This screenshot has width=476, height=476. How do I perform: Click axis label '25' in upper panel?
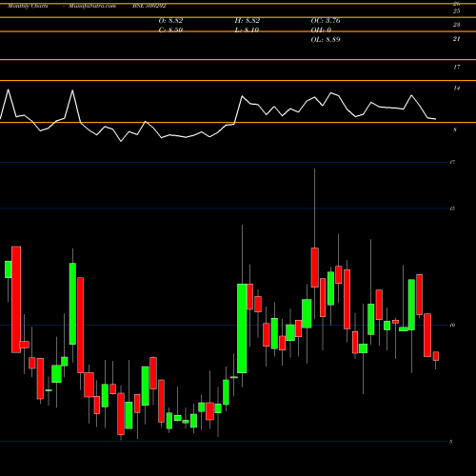tap(456, 11)
